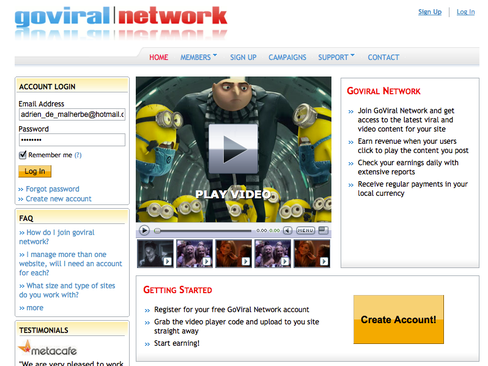The image size is (488, 366).
Task: Open FAQ What size and type of sites
Action: pos(67,290)
